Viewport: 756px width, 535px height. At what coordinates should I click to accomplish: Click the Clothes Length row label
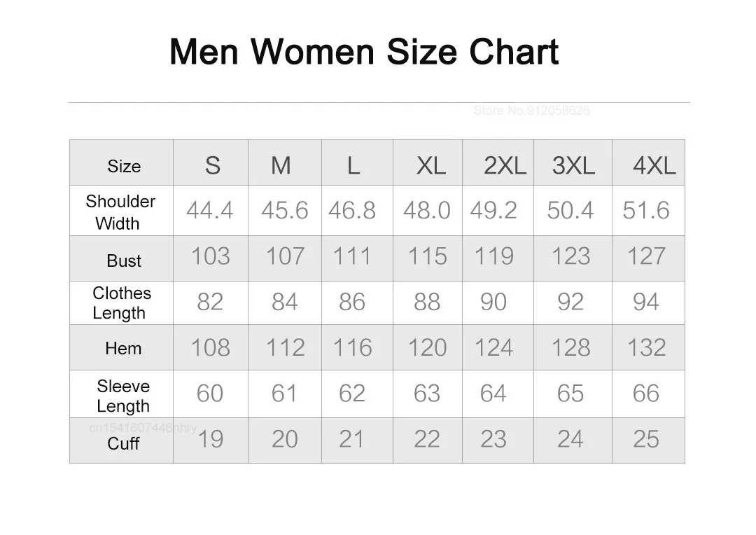point(122,303)
